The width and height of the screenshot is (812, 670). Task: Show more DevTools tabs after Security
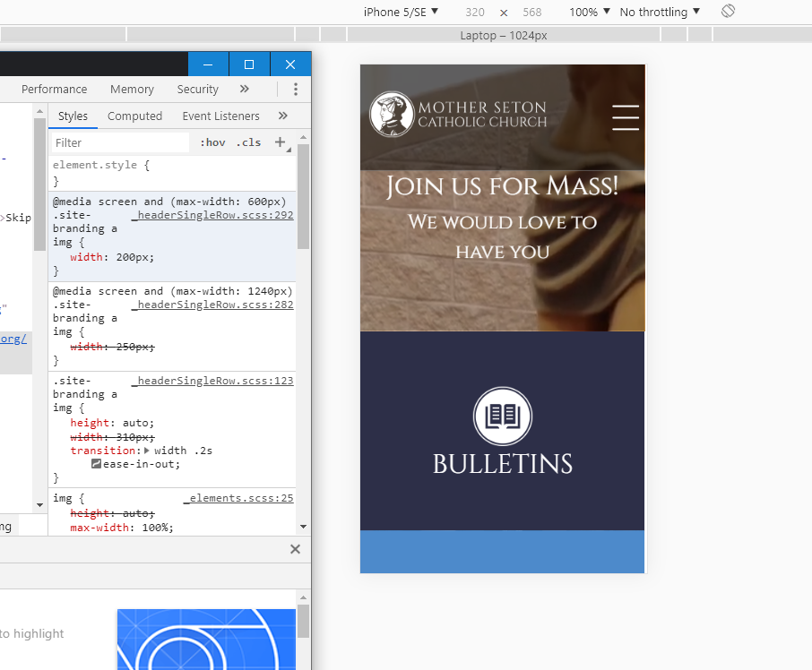pyautogui.click(x=245, y=90)
